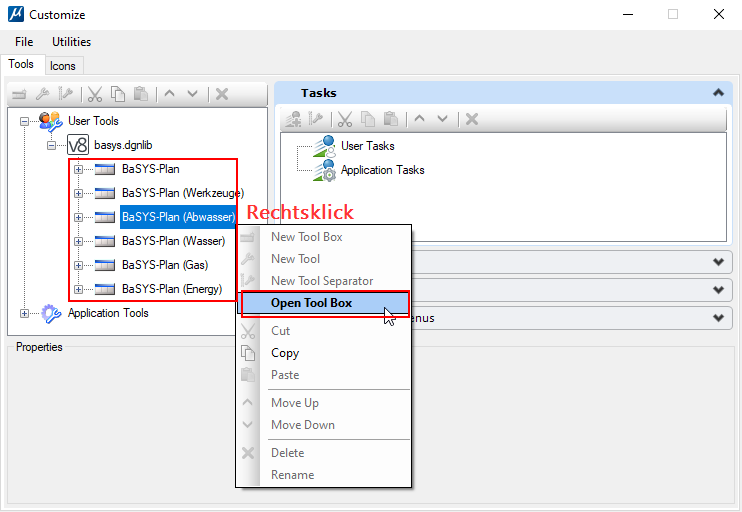
Task: Click the Cut scissors icon in Tasks toolbar
Action: [x=345, y=119]
